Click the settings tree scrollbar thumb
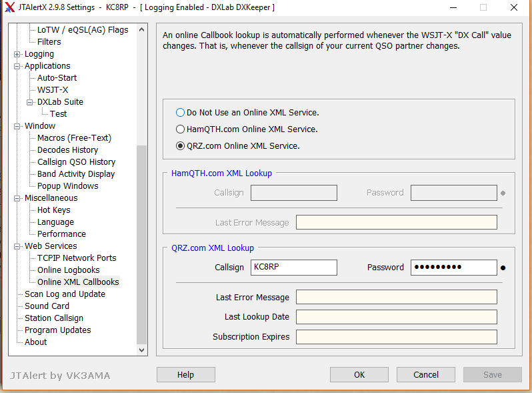The height and width of the screenshot is (393, 532). click(142, 245)
